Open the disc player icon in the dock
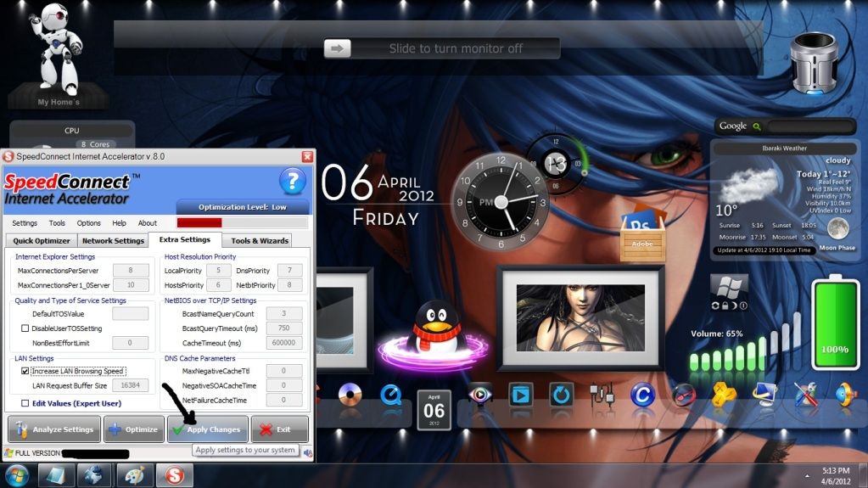868x488 pixels. coord(350,395)
